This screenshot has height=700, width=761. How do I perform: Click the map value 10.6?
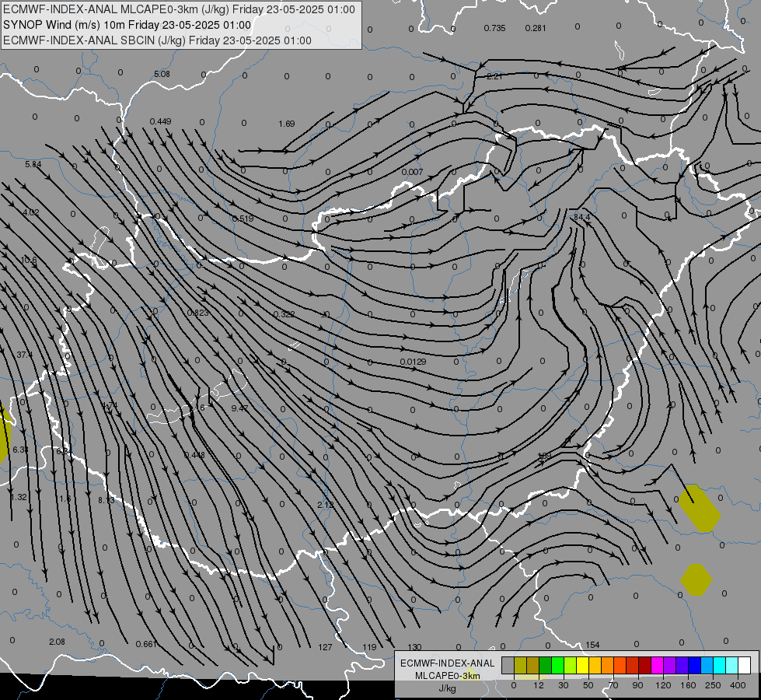coord(29,261)
